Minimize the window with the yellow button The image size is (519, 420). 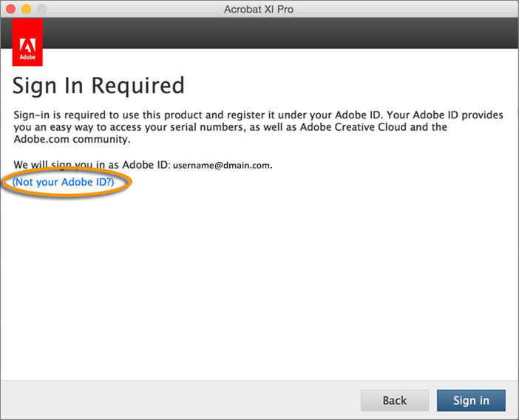coord(26,9)
